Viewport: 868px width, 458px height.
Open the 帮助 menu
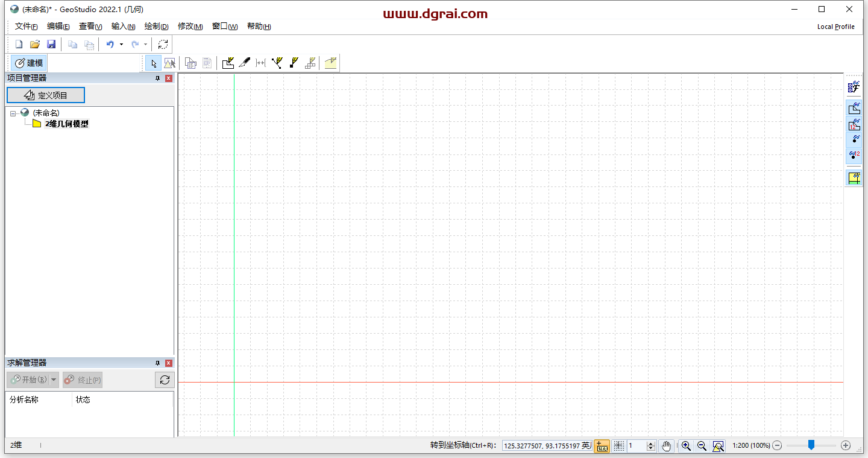[259, 27]
